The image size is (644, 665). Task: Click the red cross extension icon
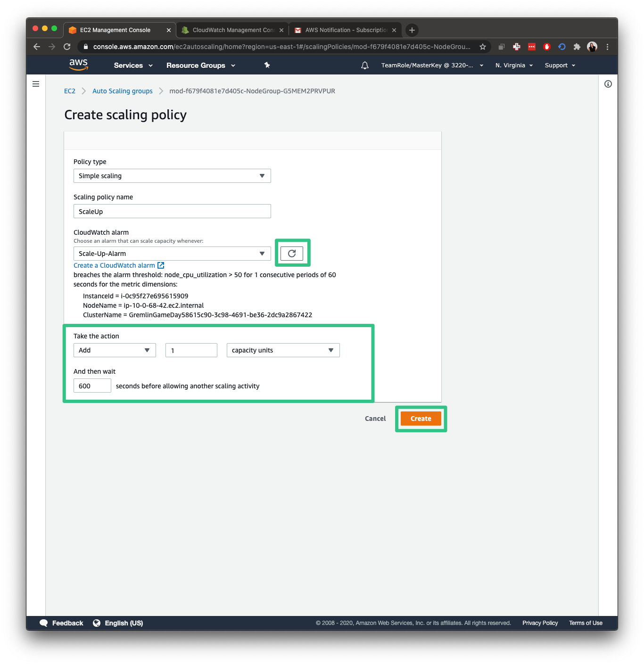pyautogui.click(x=517, y=47)
